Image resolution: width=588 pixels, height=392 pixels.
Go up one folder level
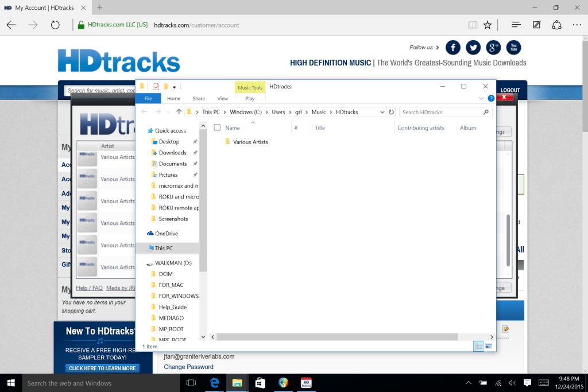[x=179, y=112]
